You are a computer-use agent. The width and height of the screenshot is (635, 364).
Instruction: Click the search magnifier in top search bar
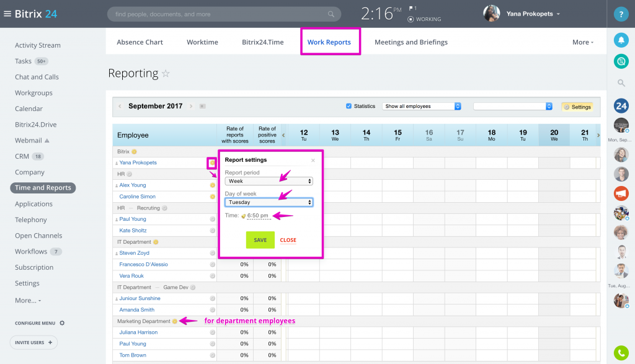point(331,14)
